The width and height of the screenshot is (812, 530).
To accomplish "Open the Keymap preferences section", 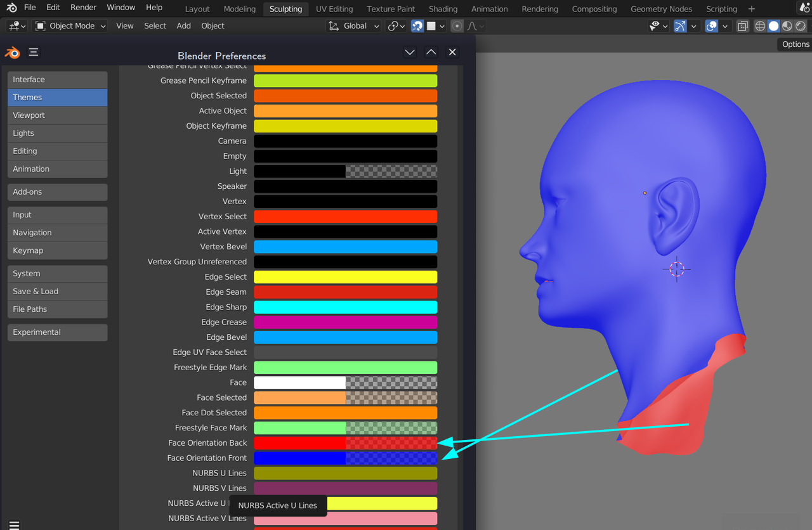I will click(58, 250).
